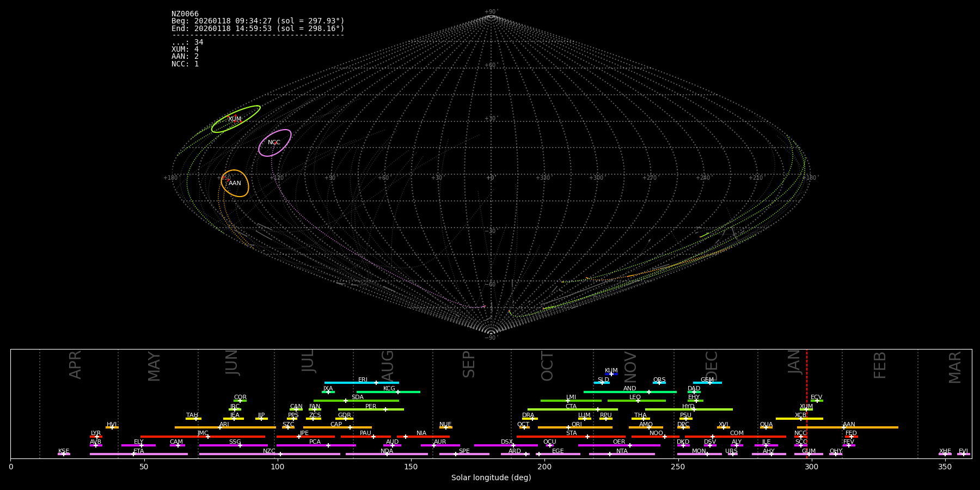Click the STA red shower bar
This screenshot has width=980, height=490.
[571, 436]
